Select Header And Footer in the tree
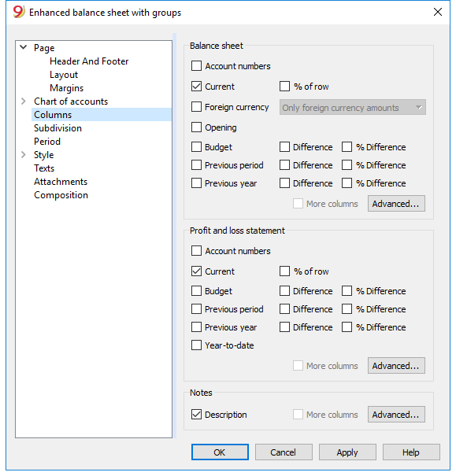This screenshot has height=476, width=456. [x=89, y=61]
